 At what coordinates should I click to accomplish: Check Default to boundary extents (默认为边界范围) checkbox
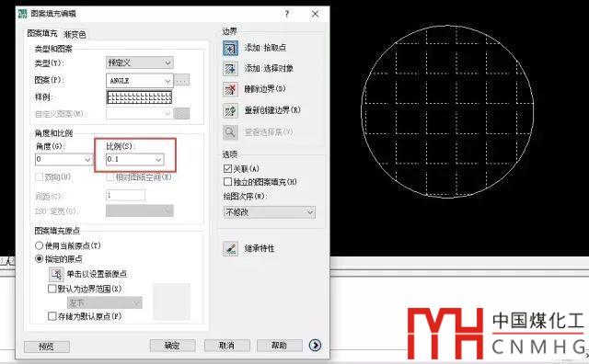[52, 289]
